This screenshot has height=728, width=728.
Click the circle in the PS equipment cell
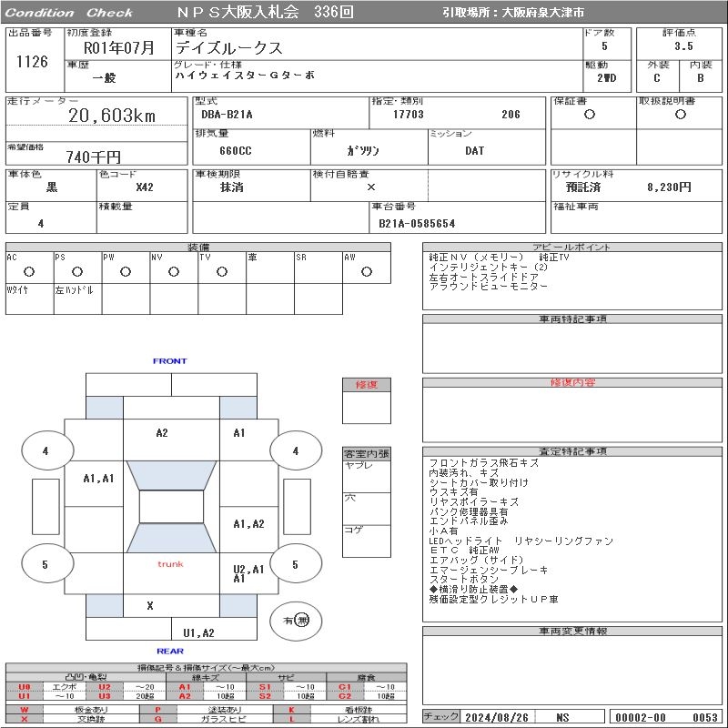tap(77, 271)
